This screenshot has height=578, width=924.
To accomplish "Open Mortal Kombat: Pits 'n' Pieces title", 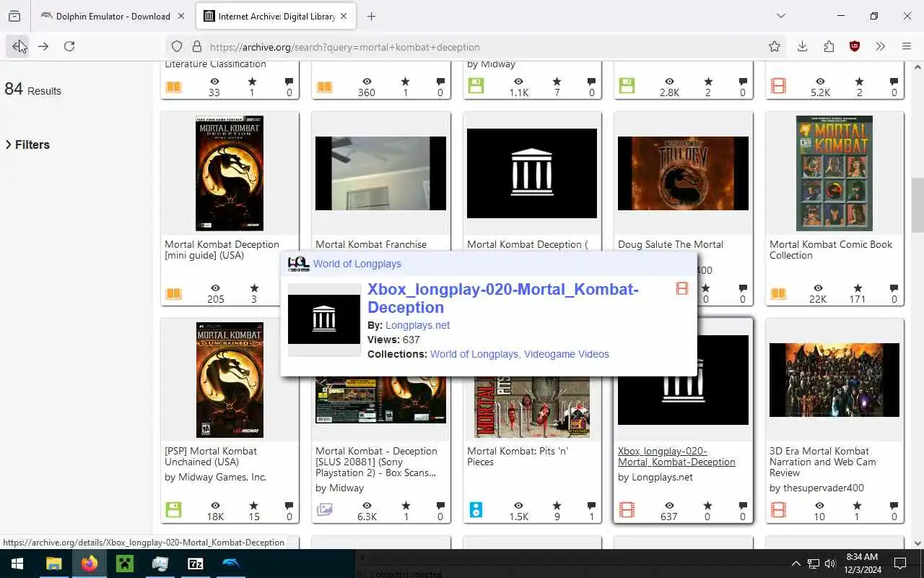I will coord(518,457).
